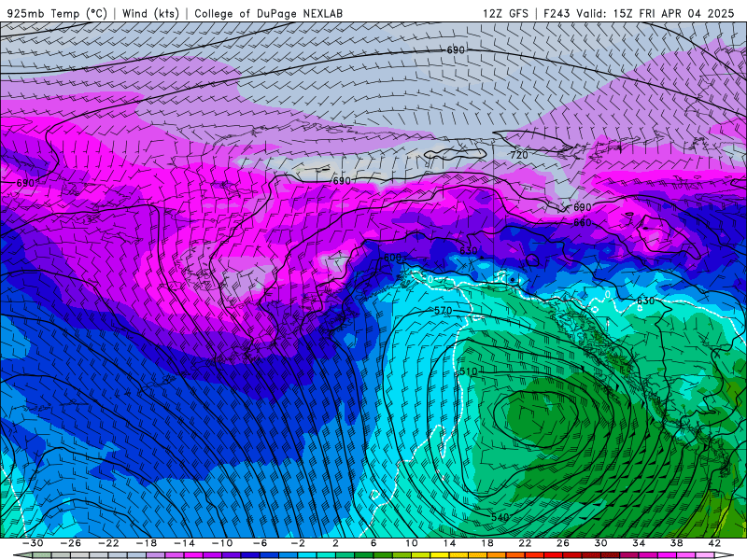Image resolution: width=747 pixels, height=560 pixels.
Task: Select the '510' contour label
Action: (469, 371)
